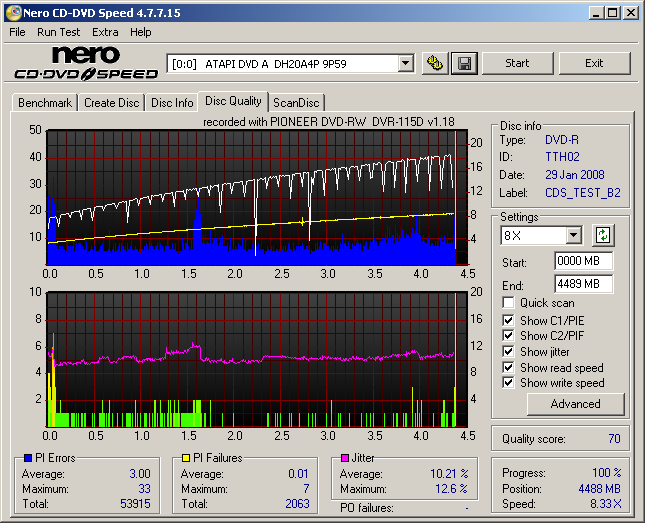Viewport: 645px width, 523px height.
Task: Click the Nero CD-DVD Speed logo
Action: click(x=86, y=63)
